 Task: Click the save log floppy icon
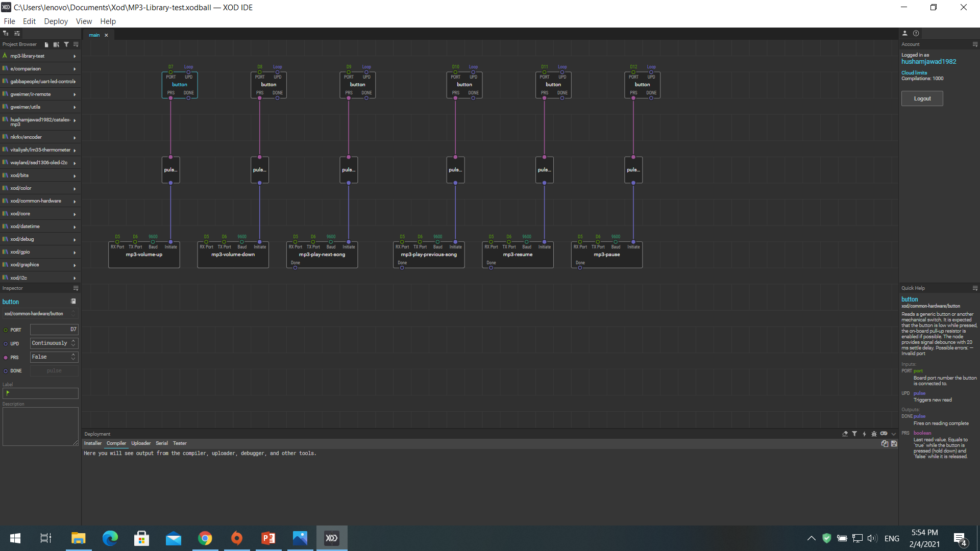point(894,443)
